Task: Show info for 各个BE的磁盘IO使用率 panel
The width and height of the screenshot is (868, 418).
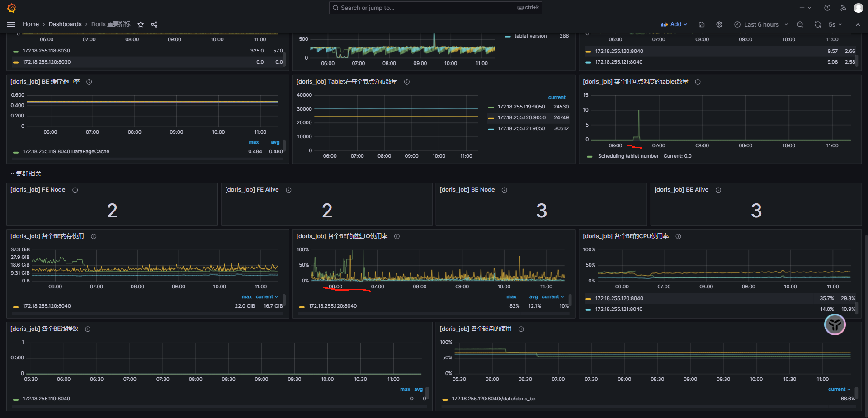Action: 397,236
